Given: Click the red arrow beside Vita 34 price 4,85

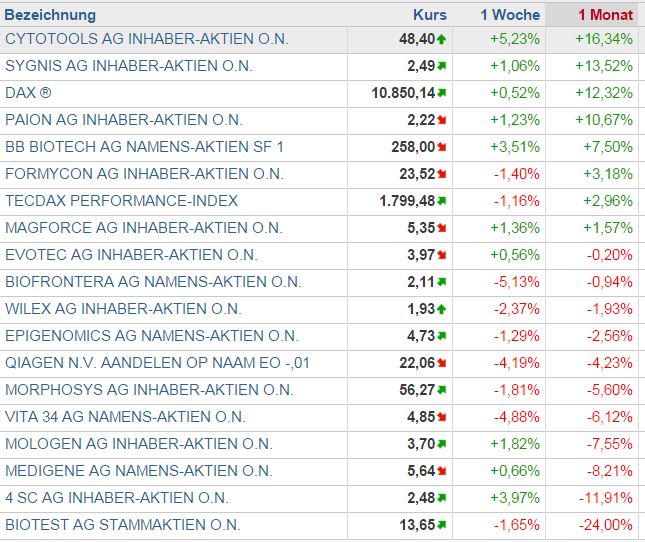Looking at the screenshot, I should click(441, 417).
